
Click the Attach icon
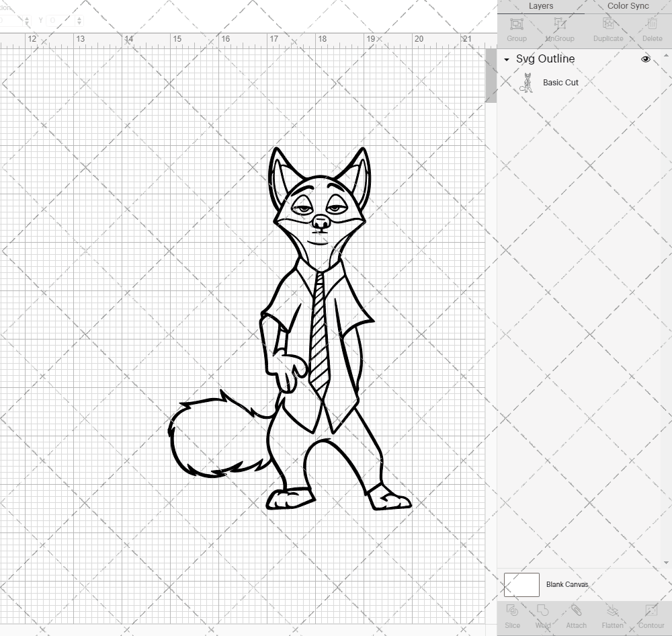[576, 617]
